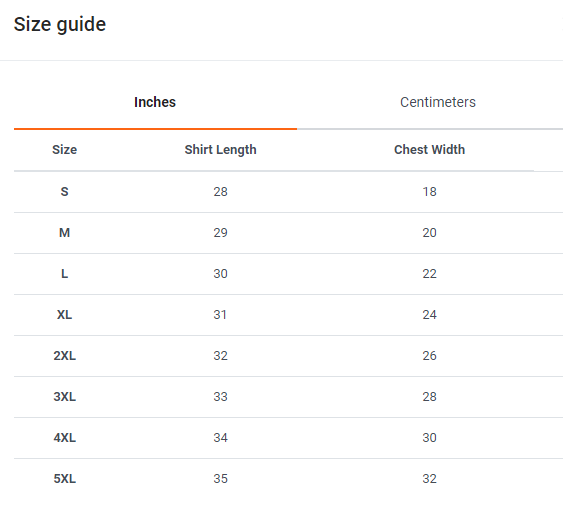Select the 5XL size row label
The image size is (563, 508).
pyautogui.click(x=65, y=479)
